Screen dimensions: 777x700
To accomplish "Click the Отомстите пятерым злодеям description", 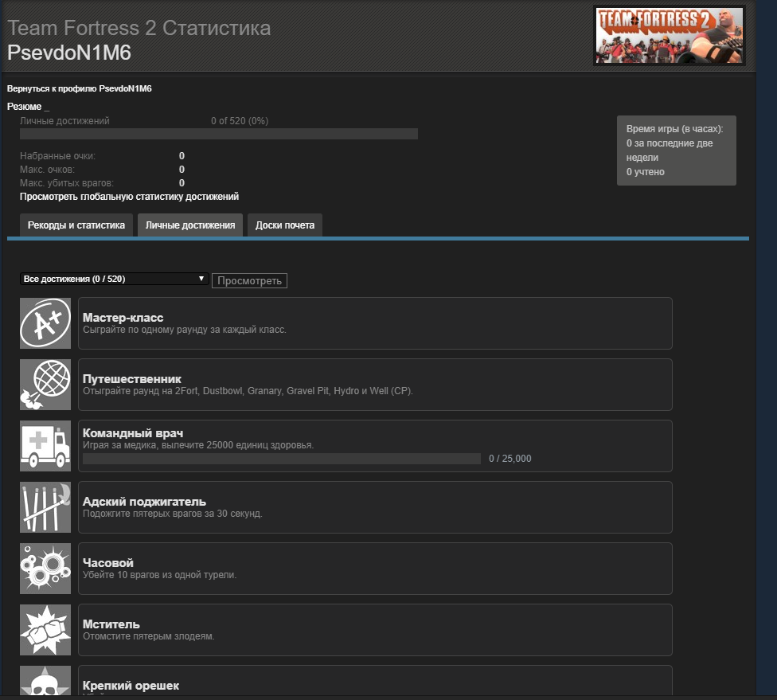I will (x=149, y=636).
